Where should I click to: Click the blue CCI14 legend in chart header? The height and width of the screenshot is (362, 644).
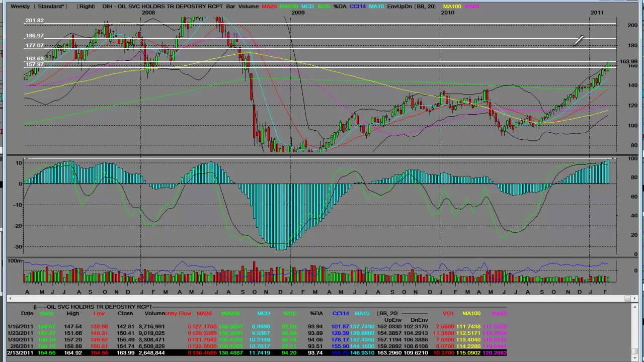(358, 7)
